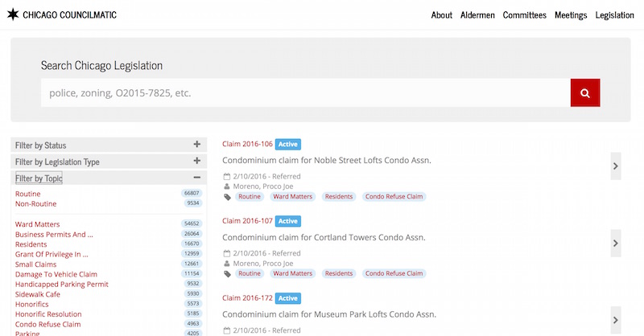Click the 'Search Chicago Legislation' heading

point(101,66)
